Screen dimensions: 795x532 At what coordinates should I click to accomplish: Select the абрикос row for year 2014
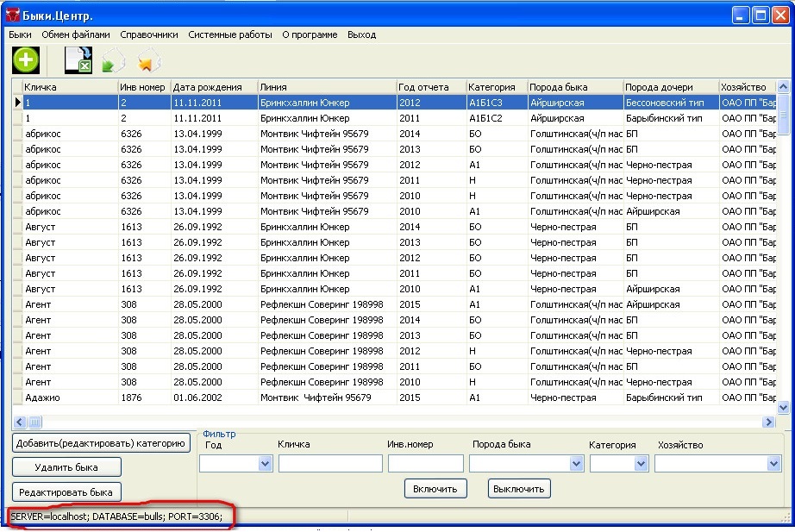(x=396, y=134)
